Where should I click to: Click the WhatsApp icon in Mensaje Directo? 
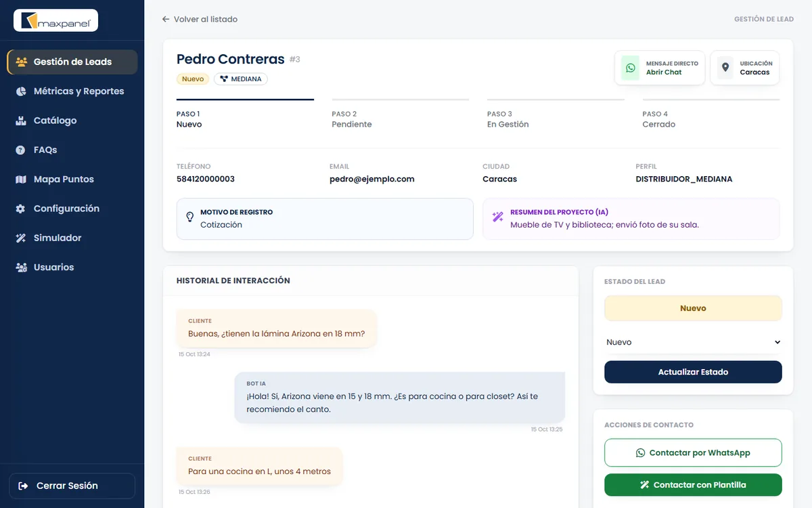(x=631, y=68)
